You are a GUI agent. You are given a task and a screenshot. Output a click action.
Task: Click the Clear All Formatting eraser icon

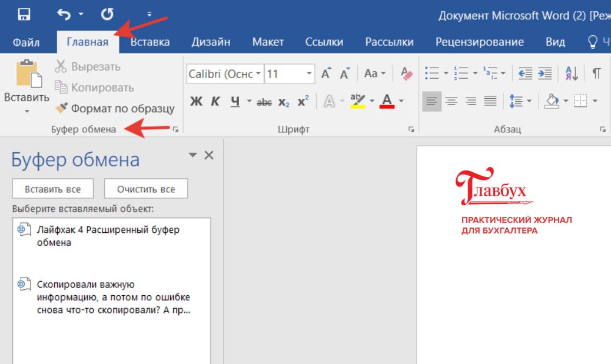click(x=406, y=74)
